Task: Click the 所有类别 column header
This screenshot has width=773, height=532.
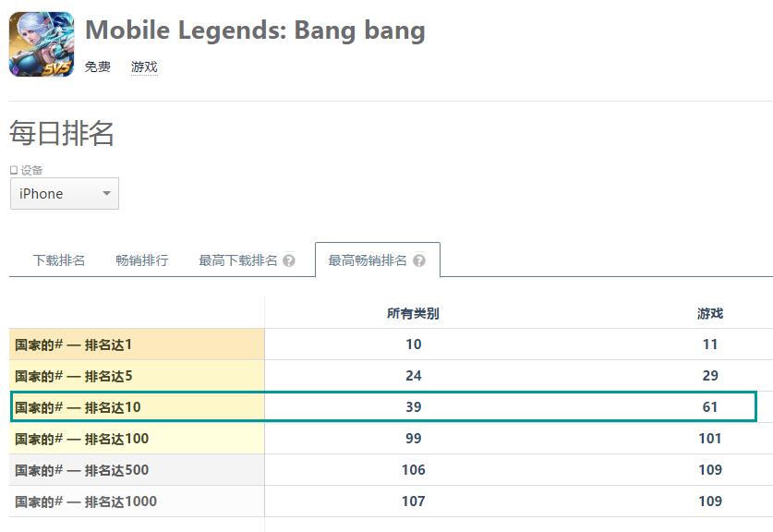Action: pos(413,314)
